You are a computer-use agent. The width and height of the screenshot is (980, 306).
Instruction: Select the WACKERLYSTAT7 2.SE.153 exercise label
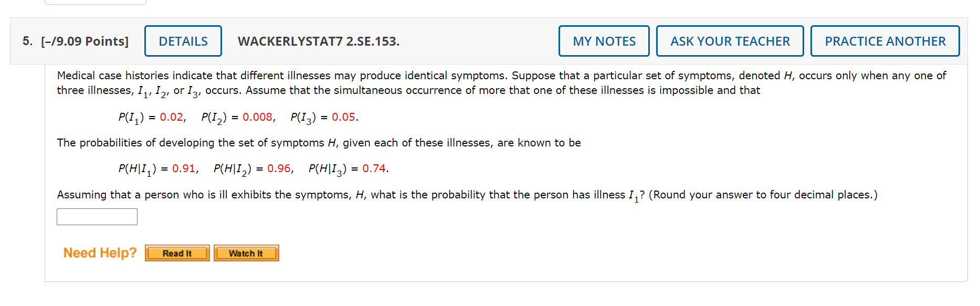[x=318, y=41]
